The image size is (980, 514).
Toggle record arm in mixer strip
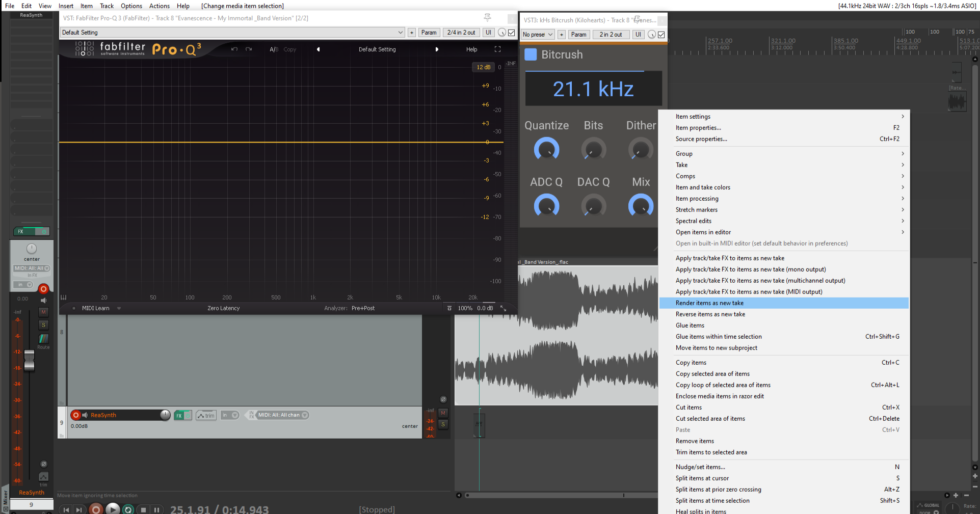[x=43, y=289]
